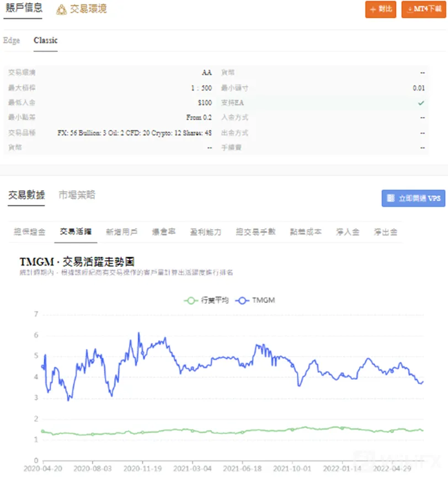Click the MT4下載 download button
Viewport: 448px width, 482px height.
(423, 9)
